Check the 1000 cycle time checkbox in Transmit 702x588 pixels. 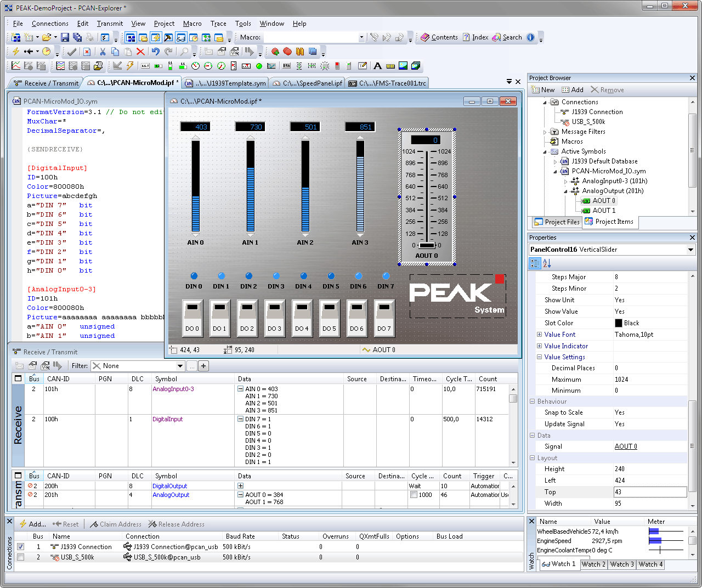[414, 495]
